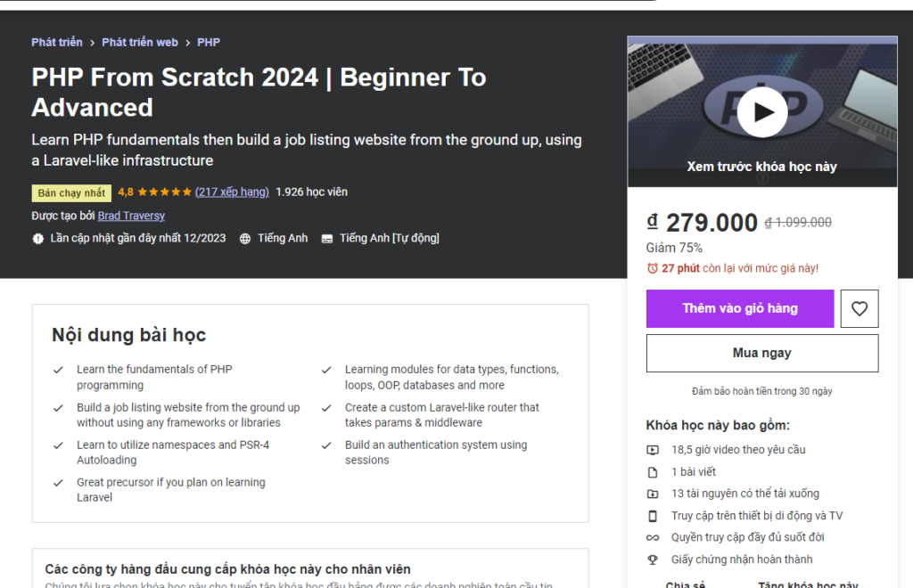This screenshot has width=913, height=588.
Task: Click the Xem trước khóa học này thumbnail
Action: click(761, 167)
